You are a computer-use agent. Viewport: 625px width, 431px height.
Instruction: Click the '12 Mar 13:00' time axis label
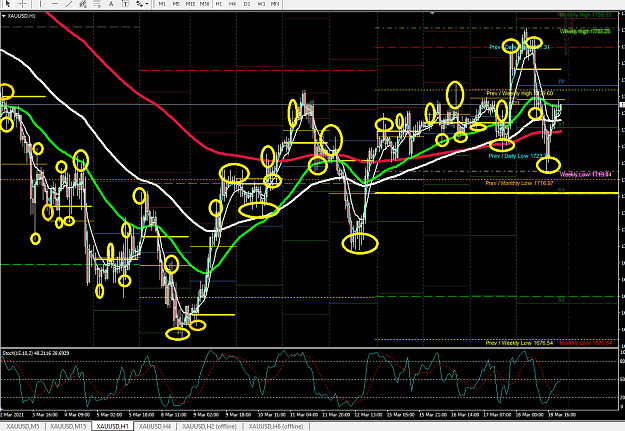368,415
